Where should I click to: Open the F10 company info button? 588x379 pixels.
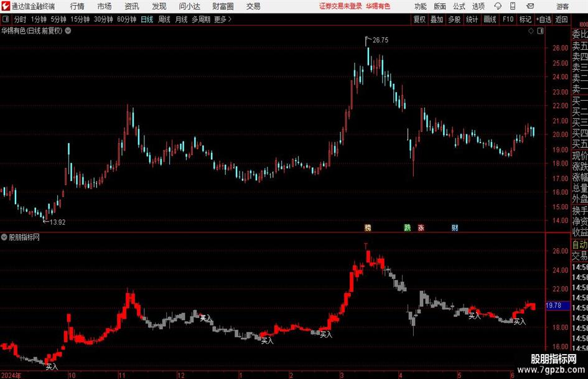coord(508,19)
